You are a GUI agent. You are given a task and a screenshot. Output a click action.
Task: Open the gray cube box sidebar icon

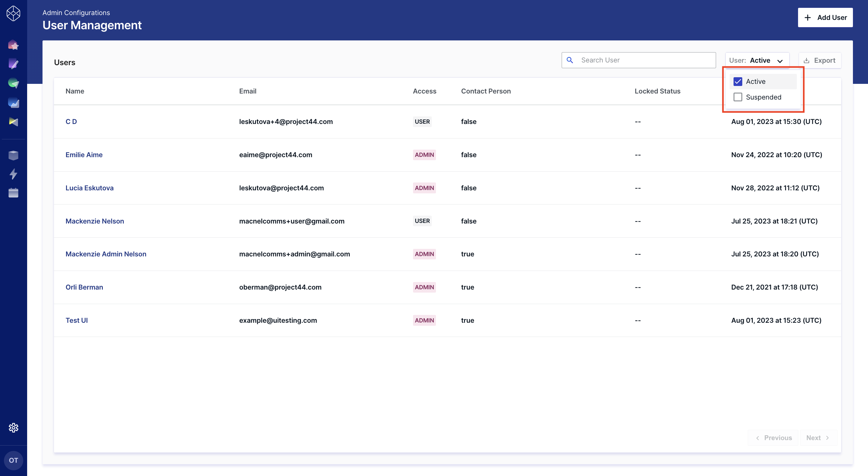click(x=14, y=155)
